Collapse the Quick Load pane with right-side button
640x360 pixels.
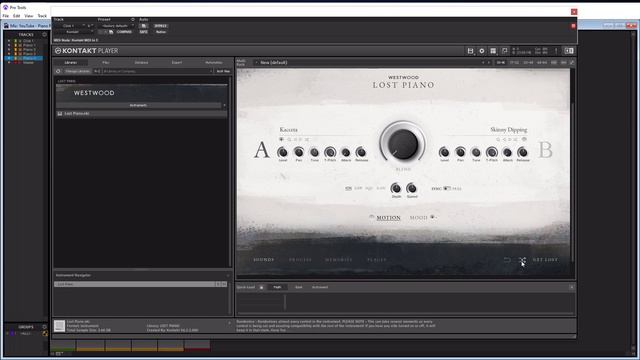tap(571, 287)
